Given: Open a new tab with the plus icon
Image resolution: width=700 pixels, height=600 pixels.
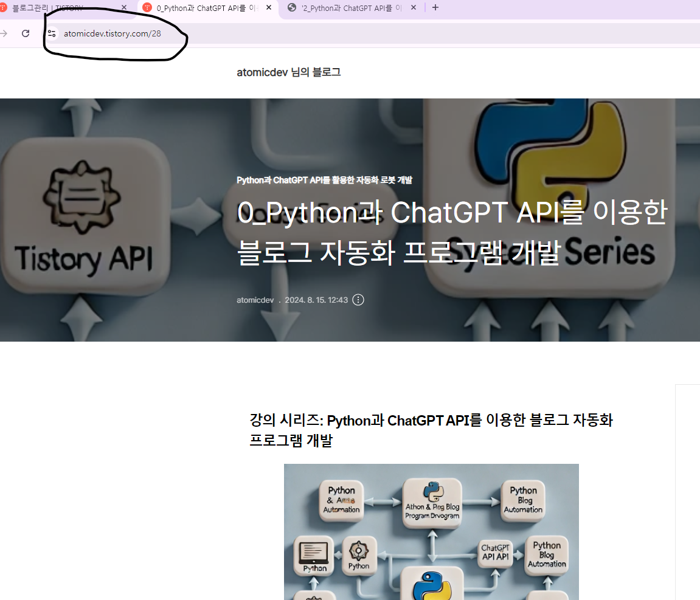Looking at the screenshot, I should [435, 7].
